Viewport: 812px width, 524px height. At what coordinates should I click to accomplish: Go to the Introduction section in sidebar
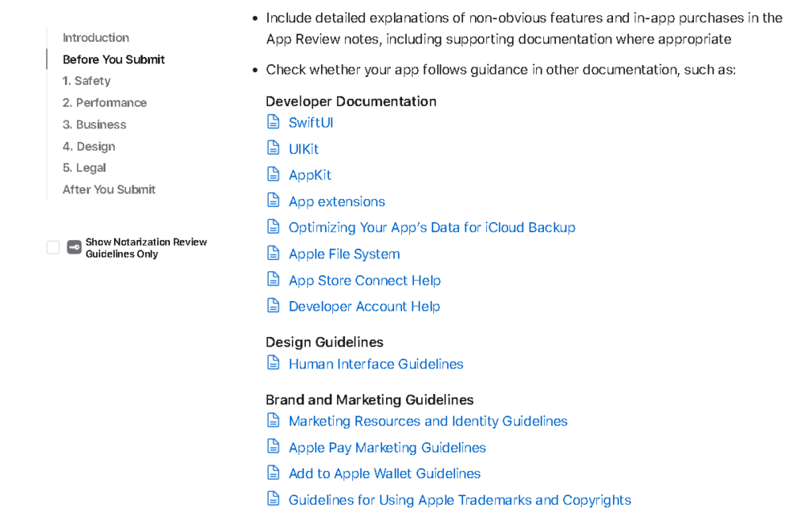(96, 38)
